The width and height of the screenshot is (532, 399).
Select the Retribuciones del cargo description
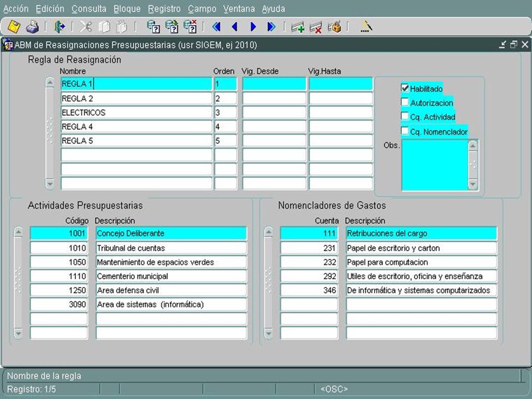pyautogui.click(x=422, y=233)
